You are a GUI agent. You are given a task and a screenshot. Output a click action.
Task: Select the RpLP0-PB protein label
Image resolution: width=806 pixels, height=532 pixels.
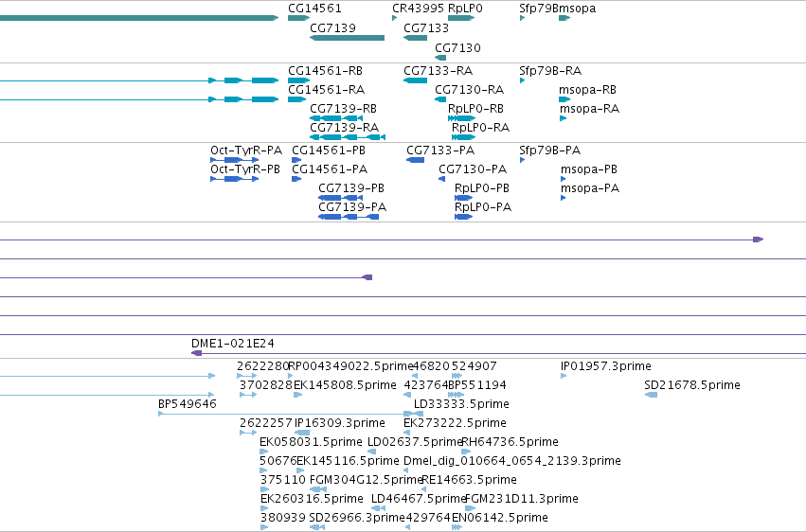click(x=482, y=188)
